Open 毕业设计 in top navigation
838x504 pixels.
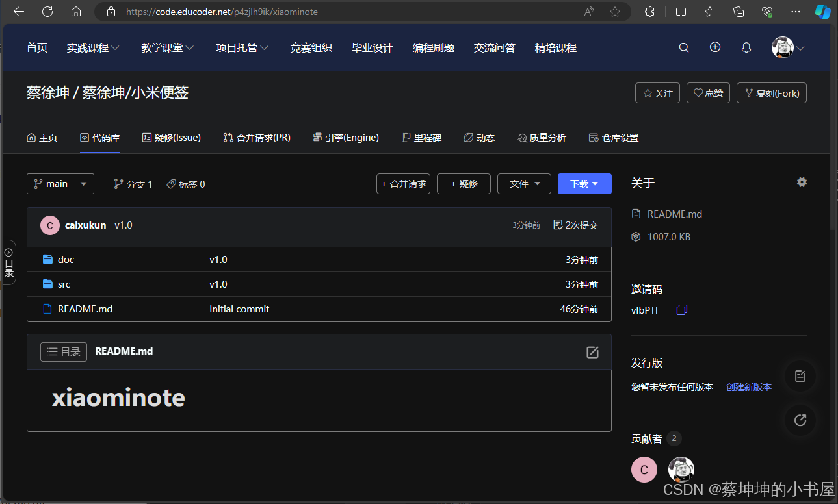point(373,47)
